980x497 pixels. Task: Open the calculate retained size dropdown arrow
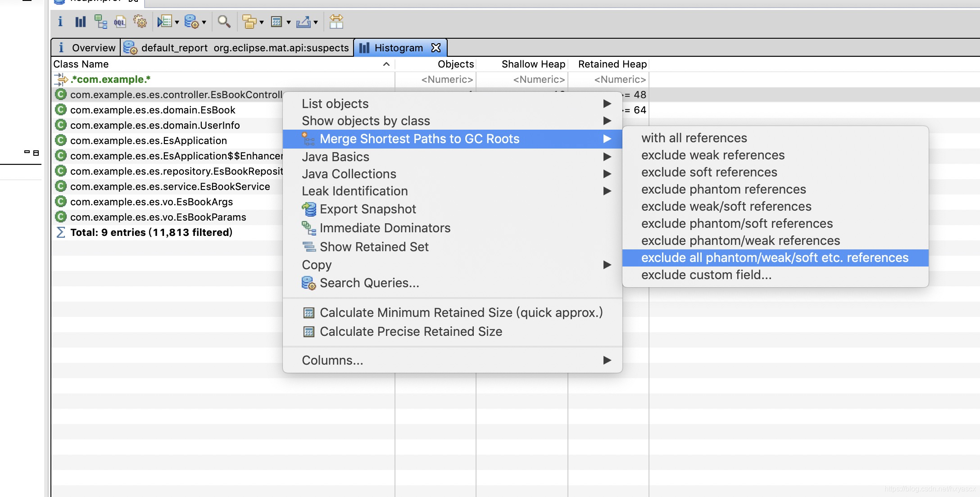click(289, 22)
